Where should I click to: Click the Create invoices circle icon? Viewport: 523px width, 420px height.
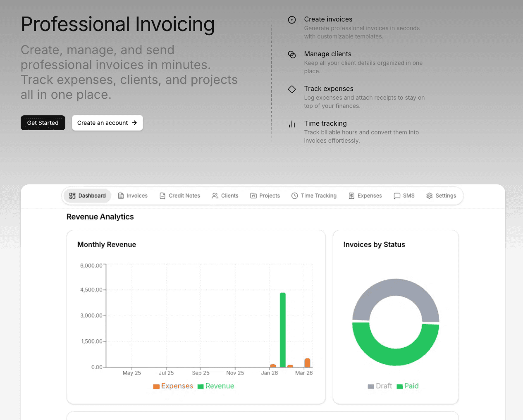(x=292, y=20)
